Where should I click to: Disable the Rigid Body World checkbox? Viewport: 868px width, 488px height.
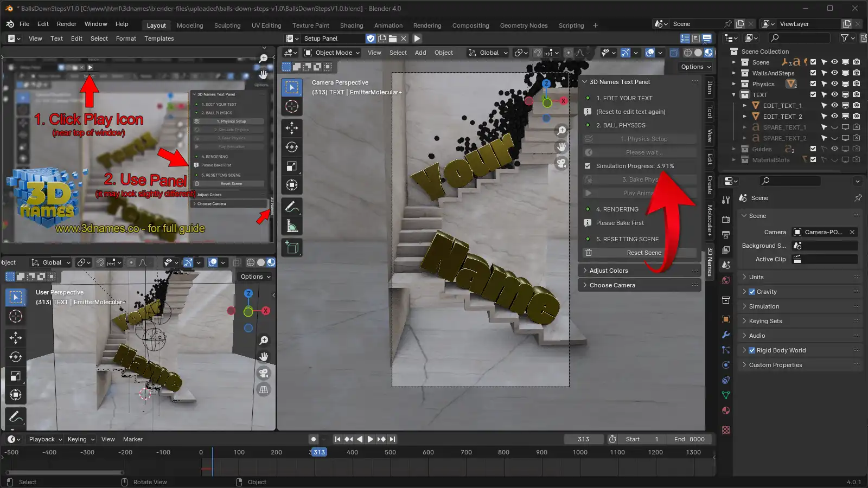click(752, 350)
